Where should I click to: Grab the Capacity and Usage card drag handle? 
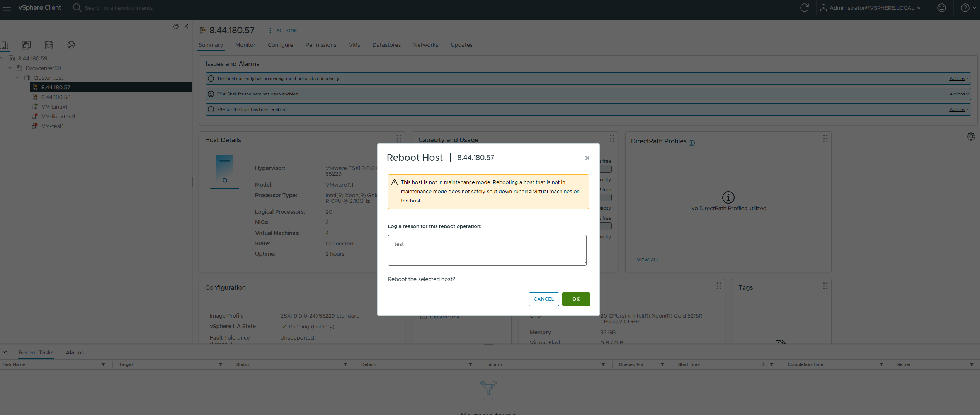coord(612,138)
